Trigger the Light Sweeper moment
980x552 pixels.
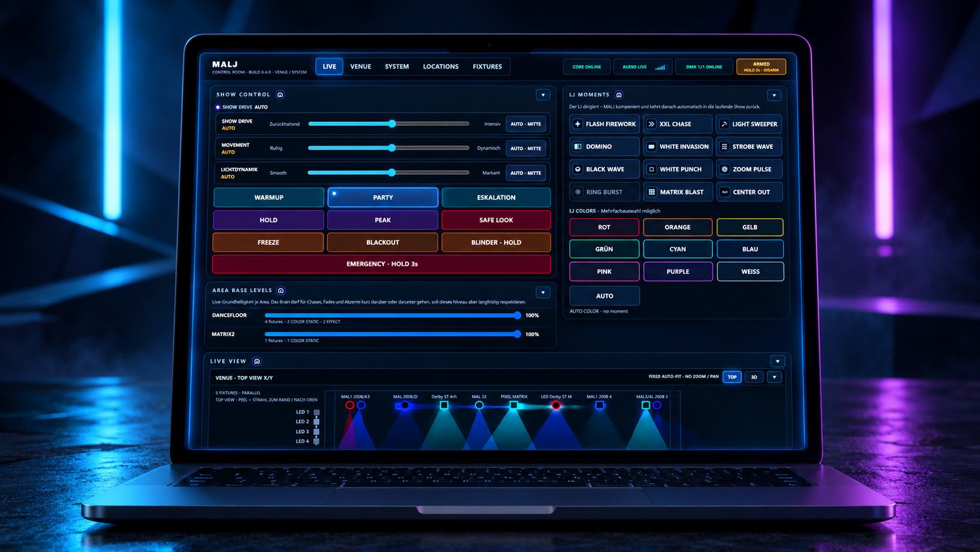749,124
